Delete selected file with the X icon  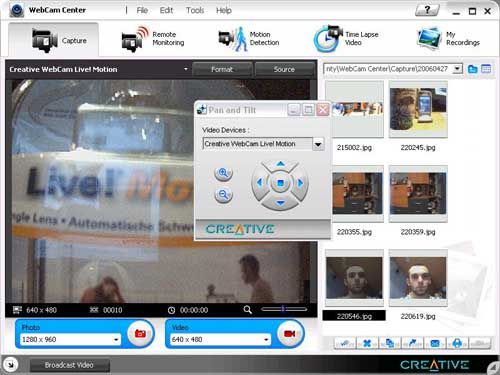point(367,343)
